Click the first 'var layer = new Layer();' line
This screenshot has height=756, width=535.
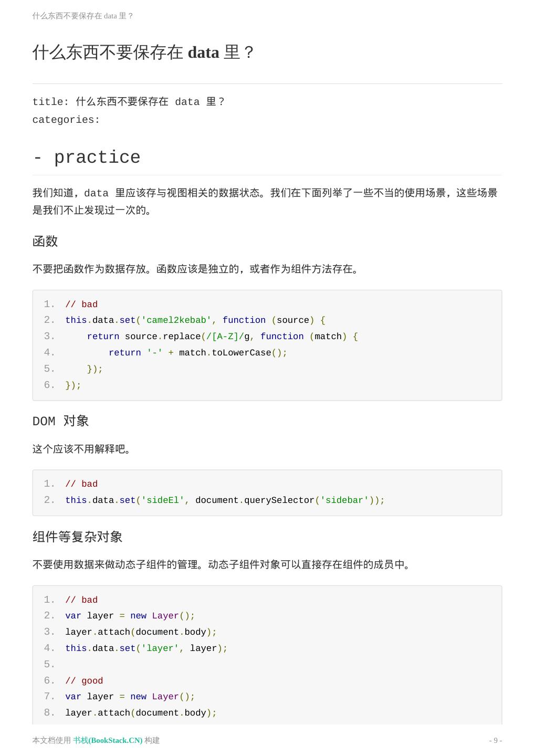click(130, 616)
